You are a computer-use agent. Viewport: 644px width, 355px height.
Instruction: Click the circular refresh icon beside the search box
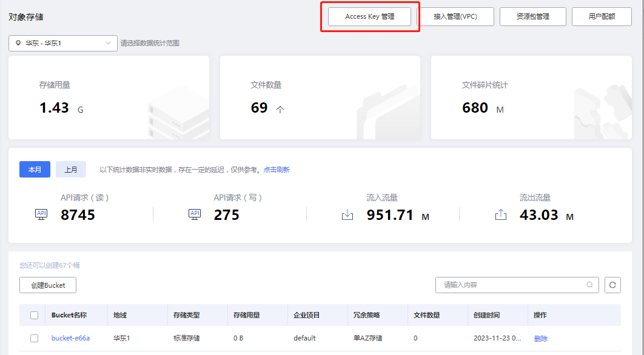[x=613, y=285]
